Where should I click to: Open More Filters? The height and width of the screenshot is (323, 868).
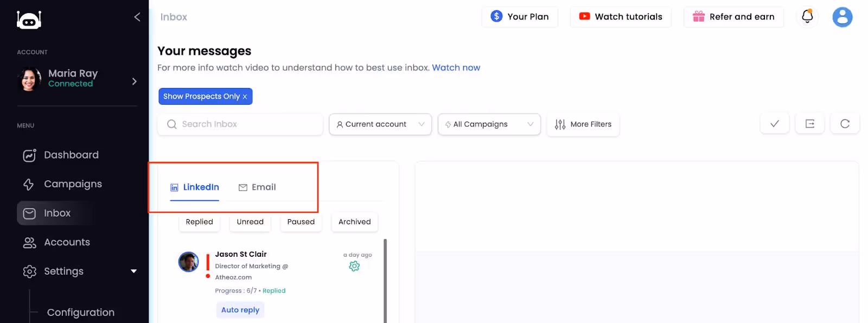point(583,124)
